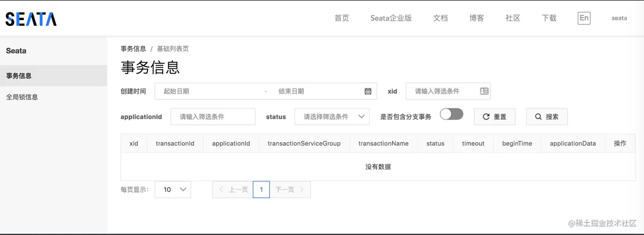Click the xid column header
Screen dimensions: 644x235
click(x=134, y=143)
